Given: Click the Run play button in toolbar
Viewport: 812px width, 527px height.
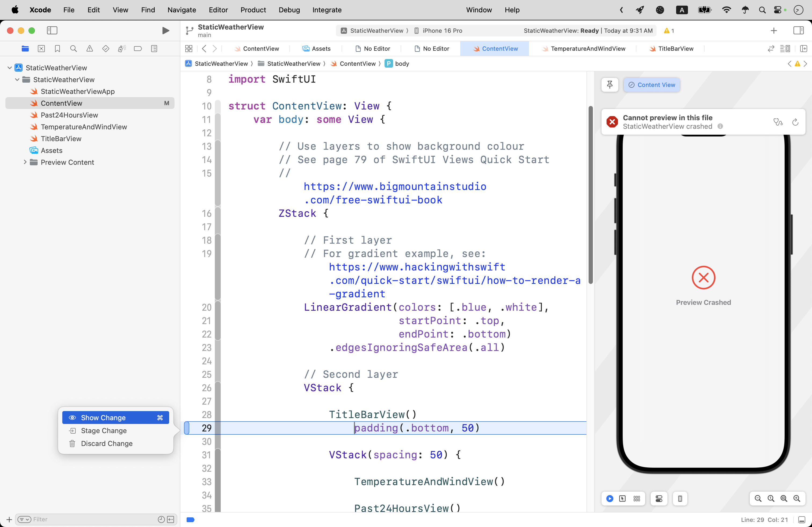Looking at the screenshot, I should 165,31.
